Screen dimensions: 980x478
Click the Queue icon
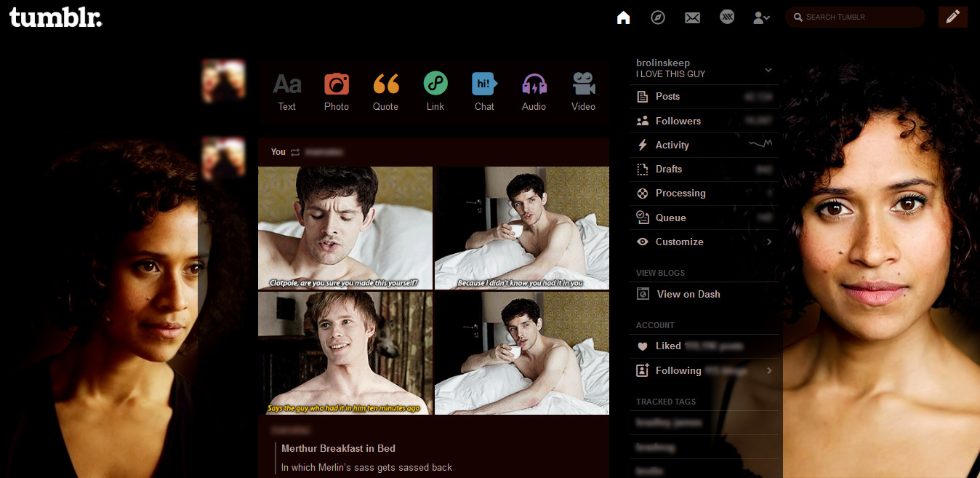click(x=642, y=217)
